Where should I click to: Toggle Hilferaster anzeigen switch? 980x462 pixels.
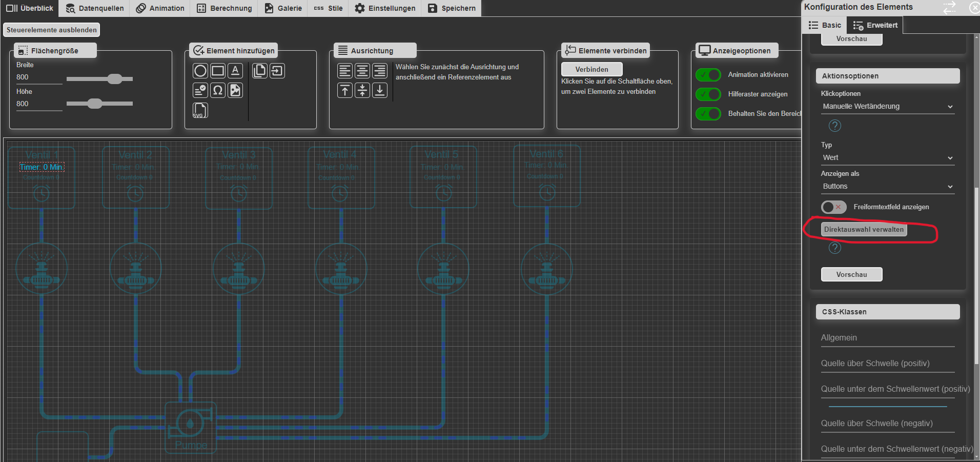pos(708,94)
